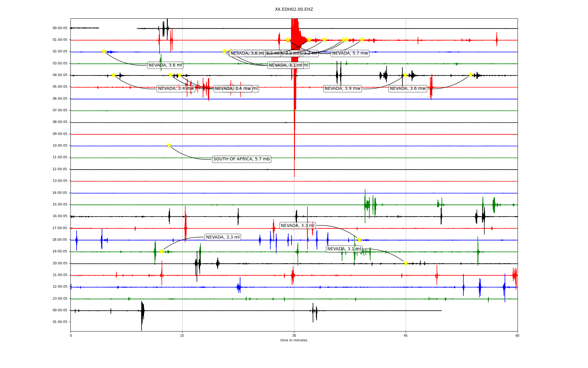
Task: Click the 12:00:05 row time label
Action: point(60,169)
